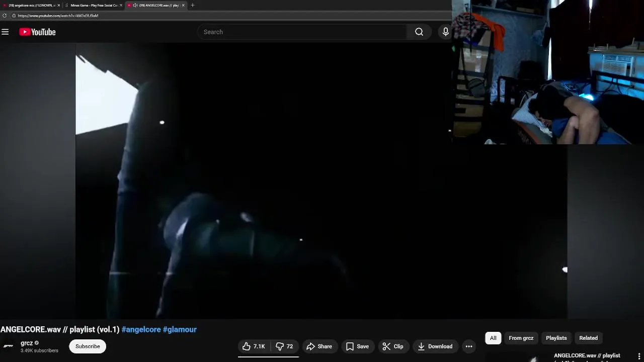Screen dimensions: 644x362
Task: Go to YouTube home via the logo
Action: pos(37,32)
